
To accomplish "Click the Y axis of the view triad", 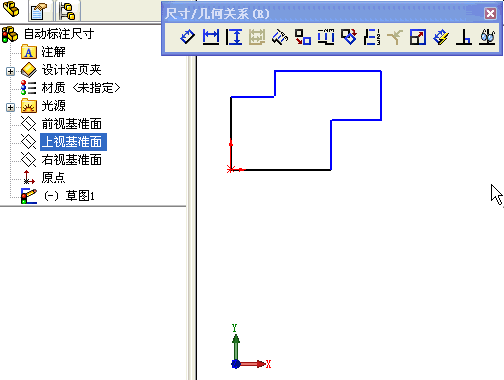I will coord(236,345).
